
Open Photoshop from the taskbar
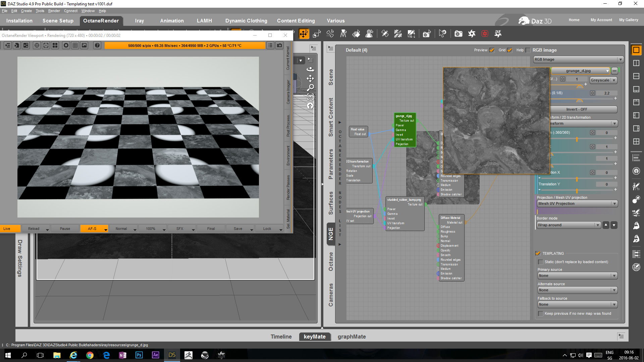pos(139,355)
